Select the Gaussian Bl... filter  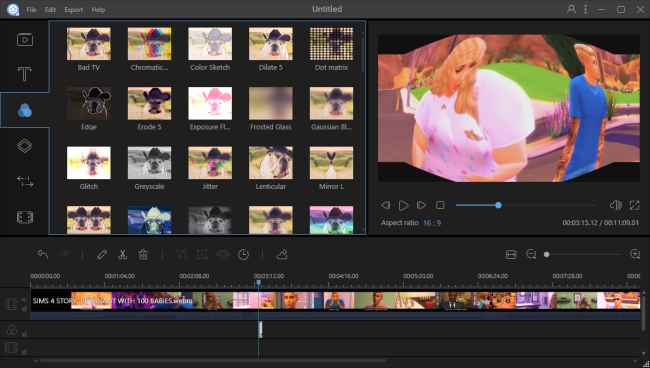[331, 109]
